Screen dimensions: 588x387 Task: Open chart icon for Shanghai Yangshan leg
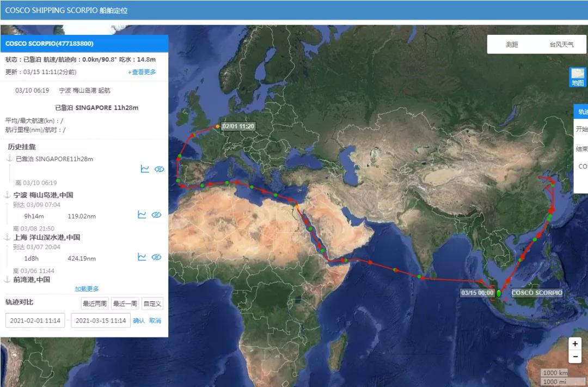142,257
